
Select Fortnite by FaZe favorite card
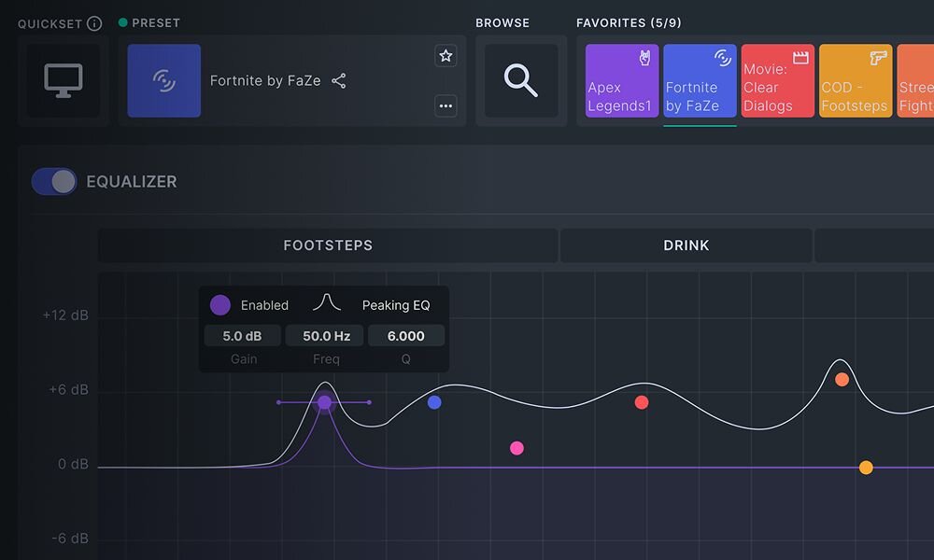tap(700, 80)
